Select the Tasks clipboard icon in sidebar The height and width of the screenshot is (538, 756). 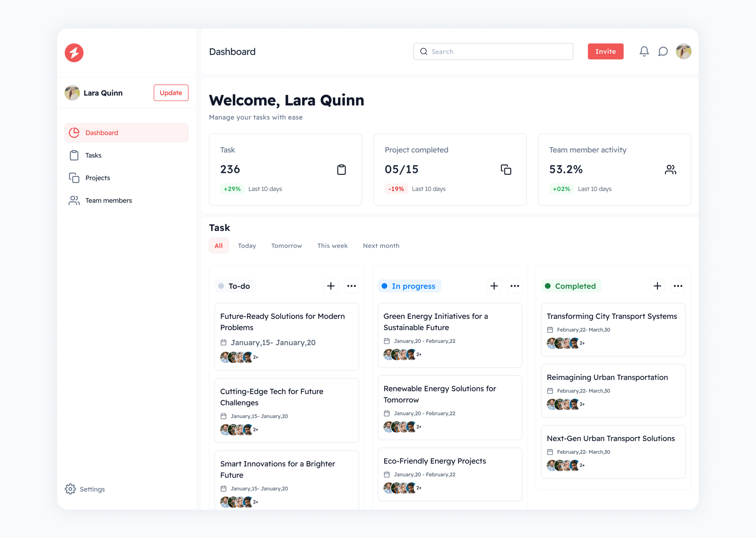(73, 155)
